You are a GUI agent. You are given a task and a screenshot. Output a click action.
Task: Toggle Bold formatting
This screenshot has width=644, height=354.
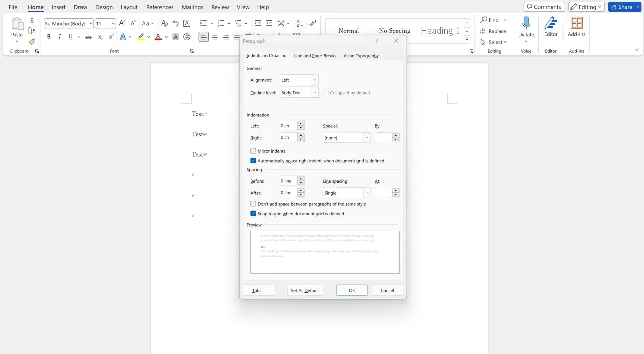pos(49,37)
